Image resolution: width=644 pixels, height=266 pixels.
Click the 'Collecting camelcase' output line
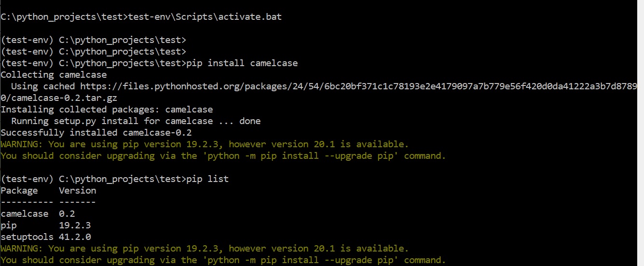[x=54, y=75]
